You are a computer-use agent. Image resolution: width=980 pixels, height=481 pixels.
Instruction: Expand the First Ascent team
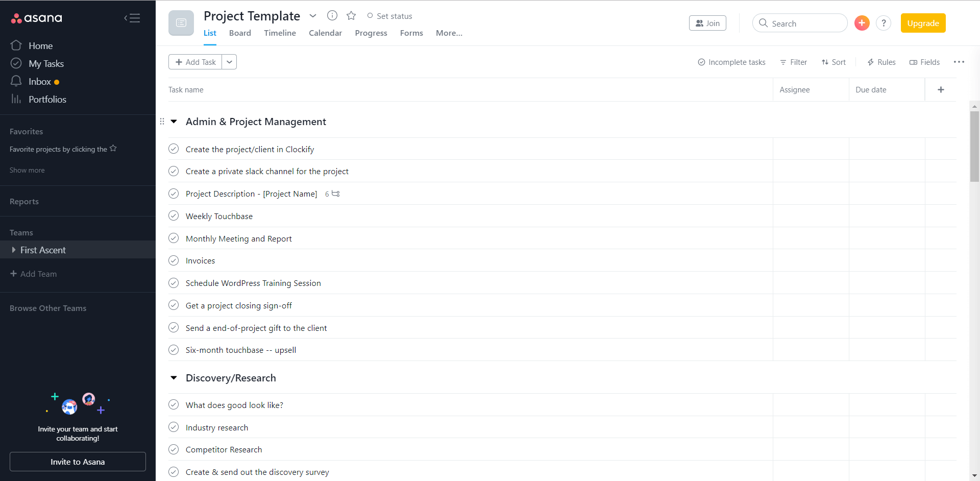(14, 250)
